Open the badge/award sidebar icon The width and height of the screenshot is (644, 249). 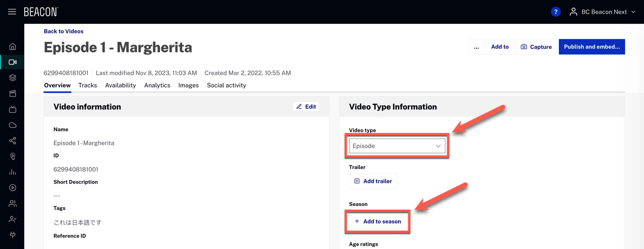coord(13,156)
